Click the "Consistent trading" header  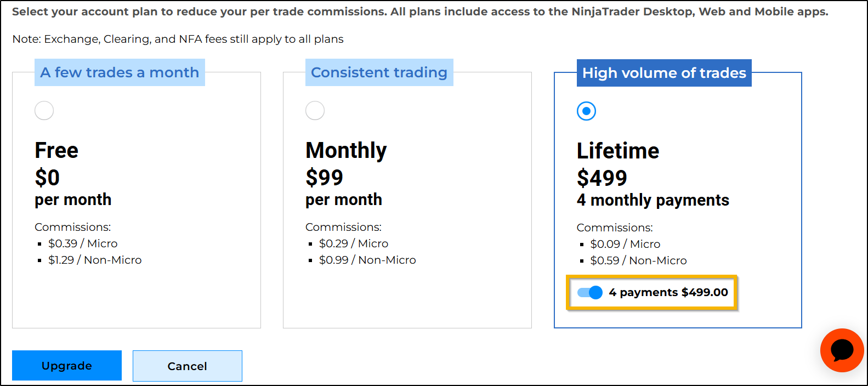point(379,72)
